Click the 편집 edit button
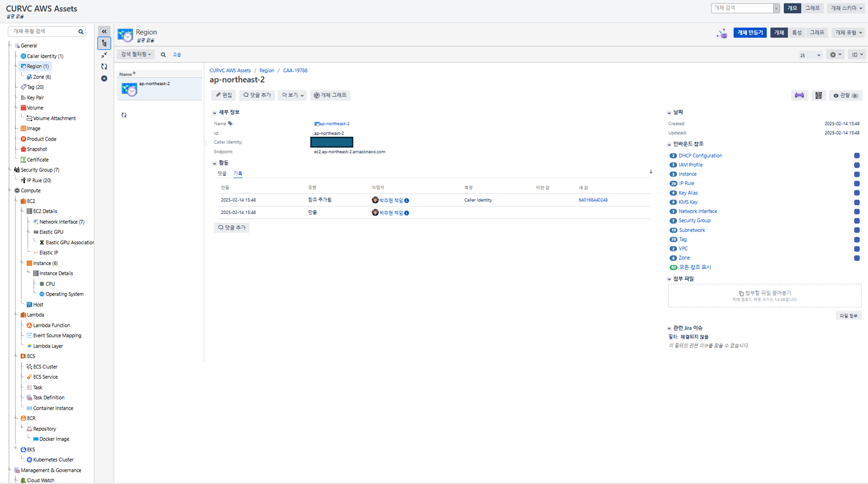The width and height of the screenshot is (868, 484). pos(224,95)
